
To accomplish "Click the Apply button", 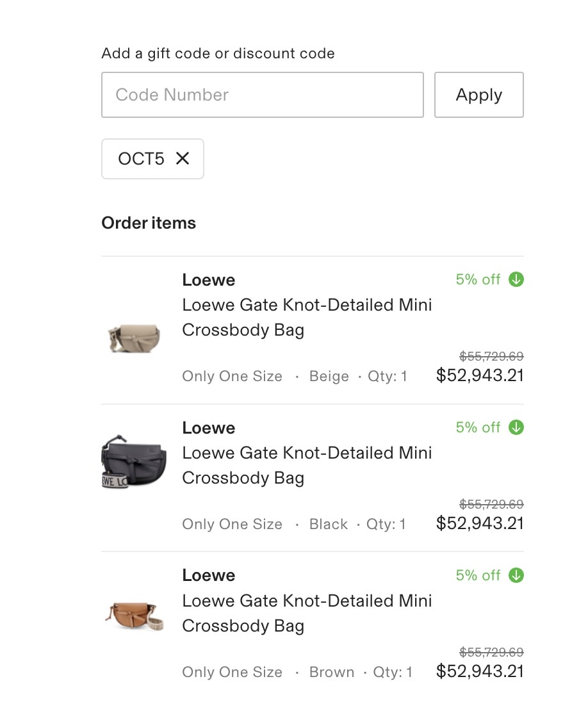I will coord(478,95).
